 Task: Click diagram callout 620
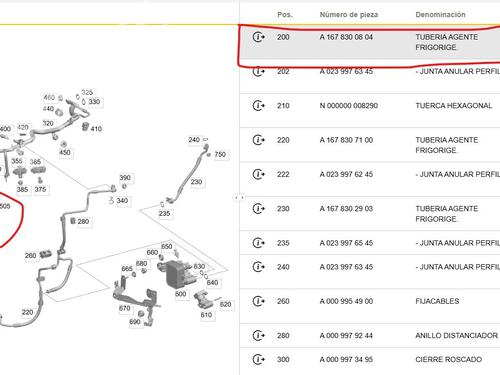226,304
